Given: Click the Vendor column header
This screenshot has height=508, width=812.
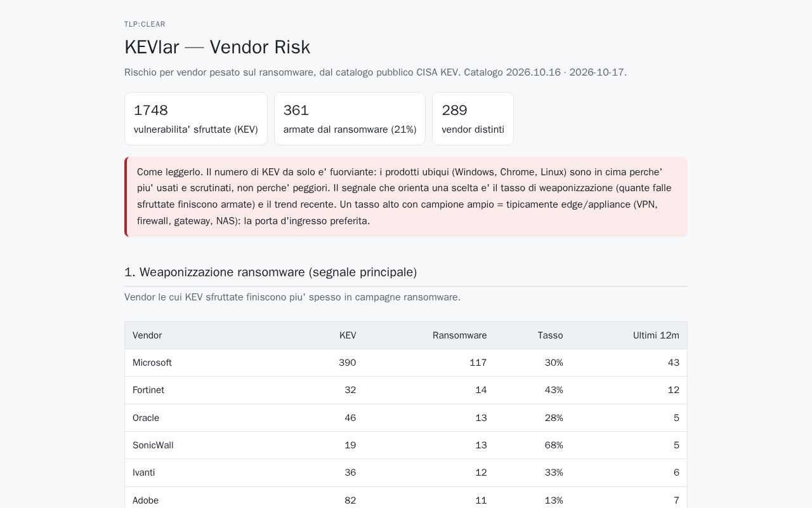Looking at the screenshot, I should tap(147, 335).
